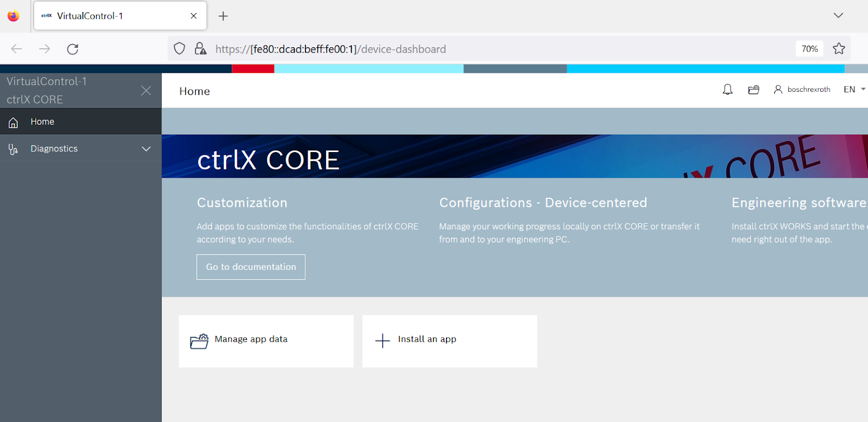
Task: Select Home in the sidebar
Action: point(81,122)
